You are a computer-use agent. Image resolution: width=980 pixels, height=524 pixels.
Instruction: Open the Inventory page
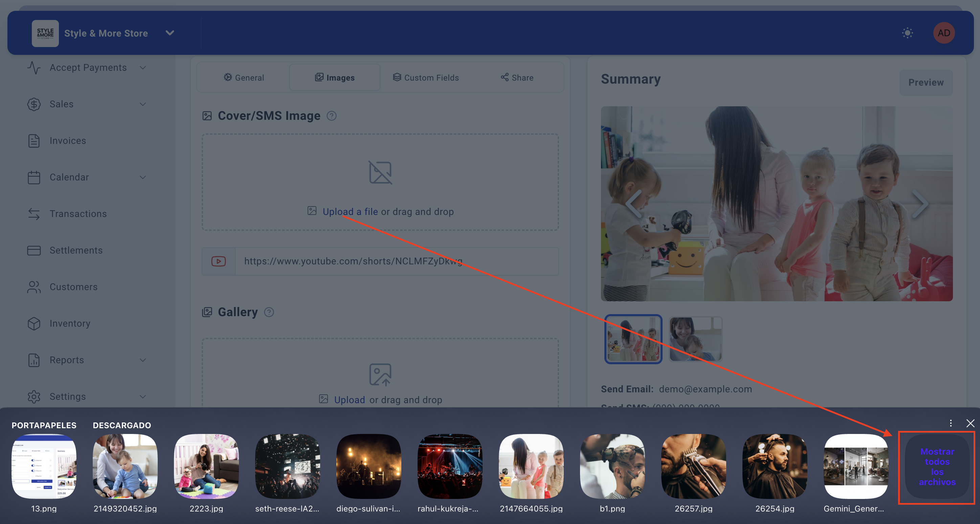click(70, 324)
